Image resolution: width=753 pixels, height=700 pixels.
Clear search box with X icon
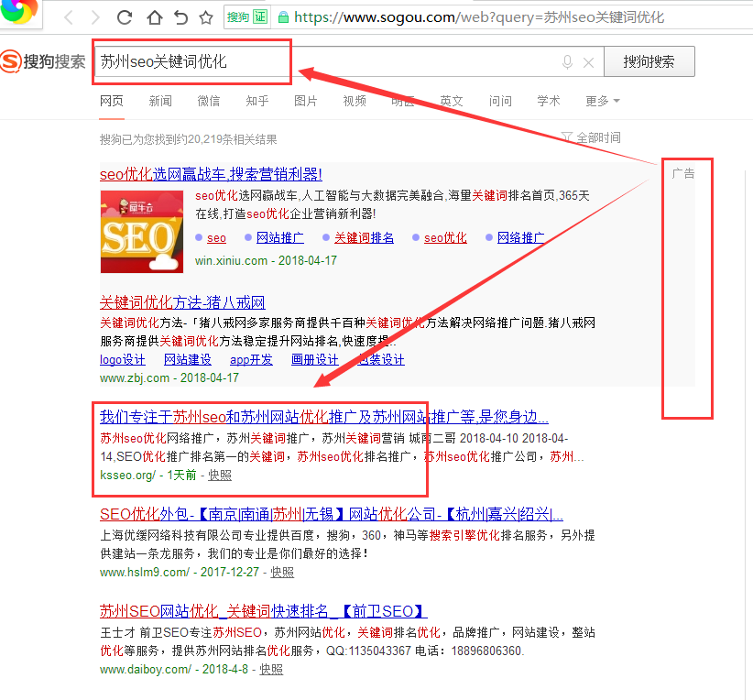pos(588,62)
